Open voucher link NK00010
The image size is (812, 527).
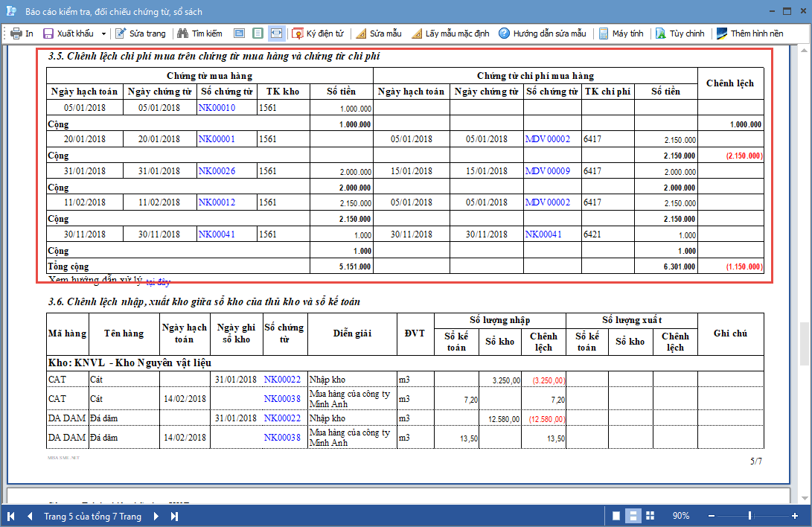(x=217, y=108)
